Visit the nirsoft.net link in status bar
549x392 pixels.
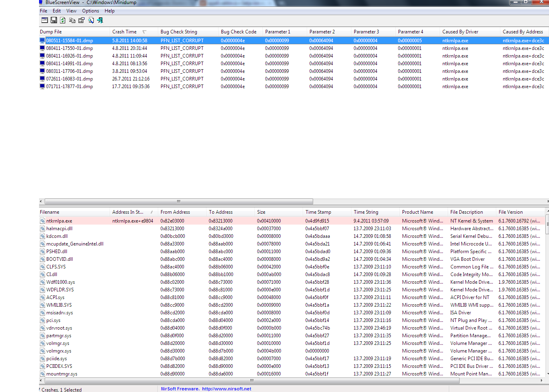click(226, 389)
